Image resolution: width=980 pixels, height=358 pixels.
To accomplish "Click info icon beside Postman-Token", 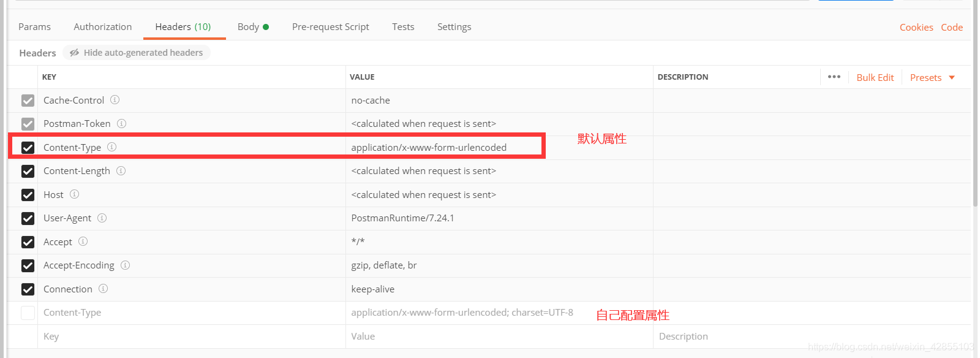I will 121,123.
